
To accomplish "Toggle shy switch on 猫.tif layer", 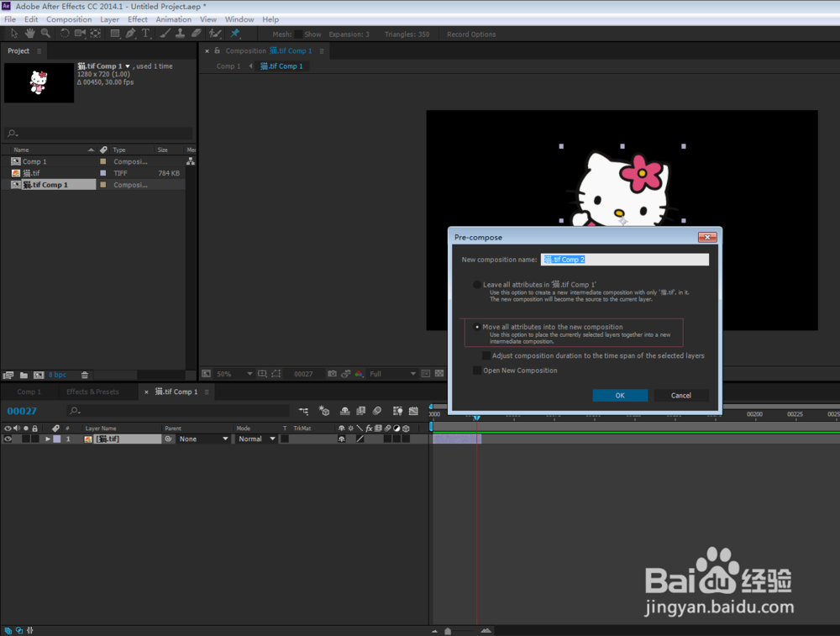I will pos(342,439).
